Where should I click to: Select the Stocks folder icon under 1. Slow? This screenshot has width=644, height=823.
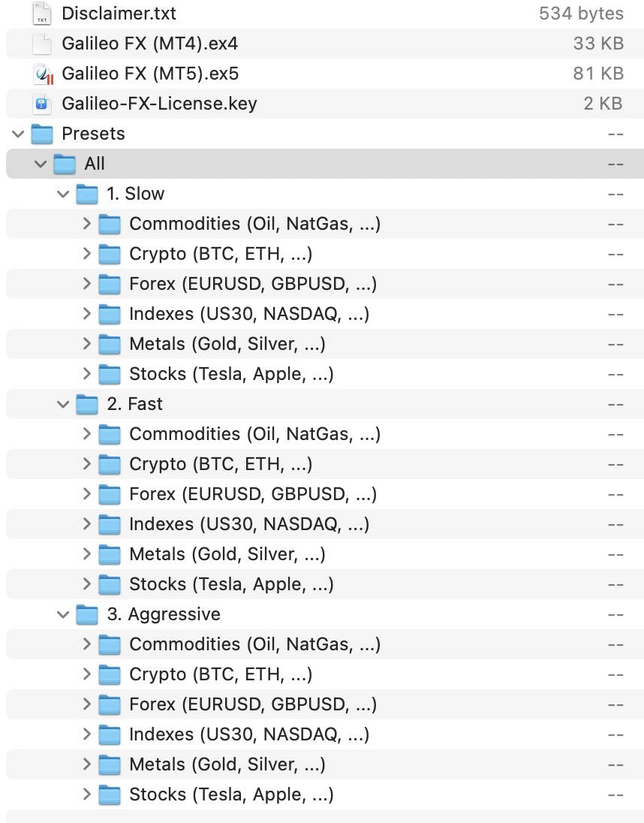pyautogui.click(x=110, y=374)
